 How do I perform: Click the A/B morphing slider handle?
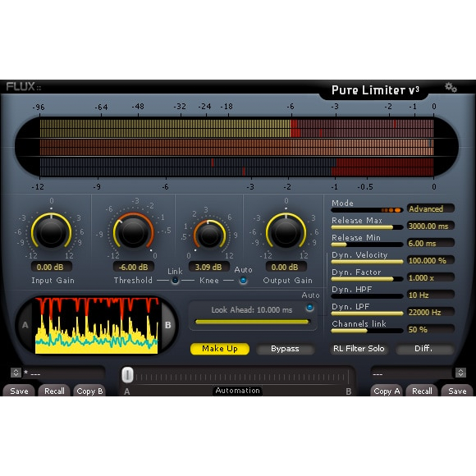[x=127, y=375]
